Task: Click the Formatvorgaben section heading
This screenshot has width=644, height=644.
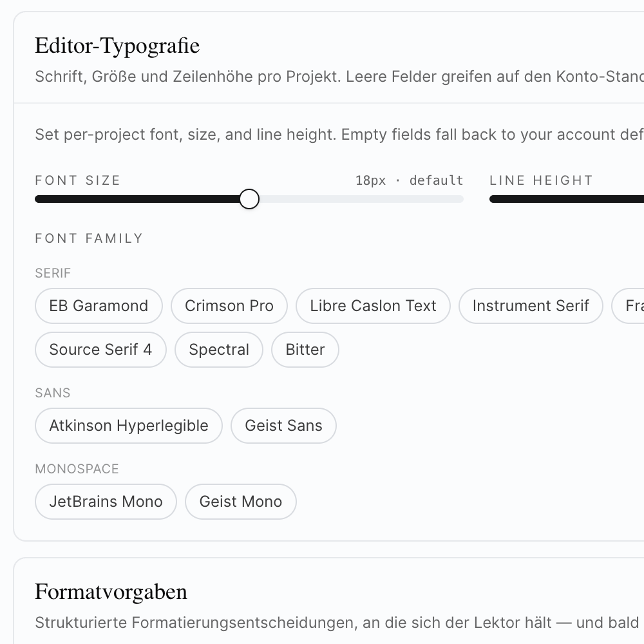Action: [111, 591]
